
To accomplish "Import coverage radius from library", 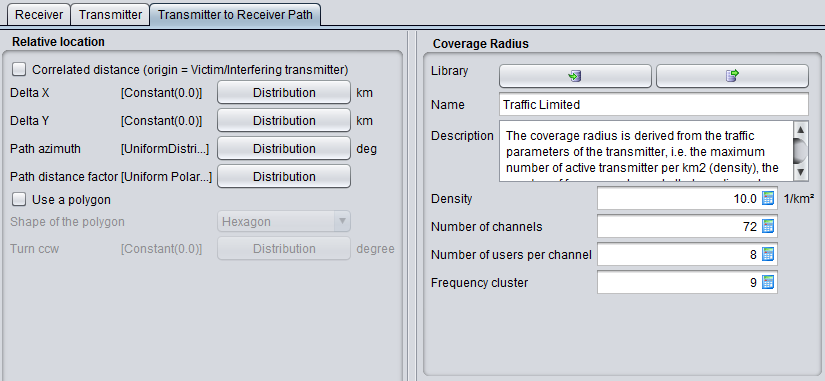I will (x=575, y=76).
